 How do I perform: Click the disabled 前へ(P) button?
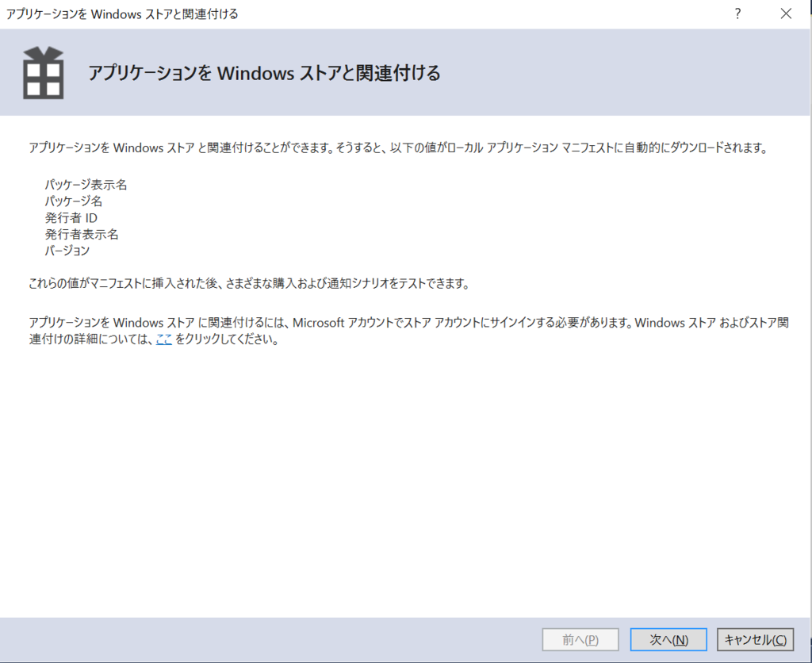click(580, 640)
